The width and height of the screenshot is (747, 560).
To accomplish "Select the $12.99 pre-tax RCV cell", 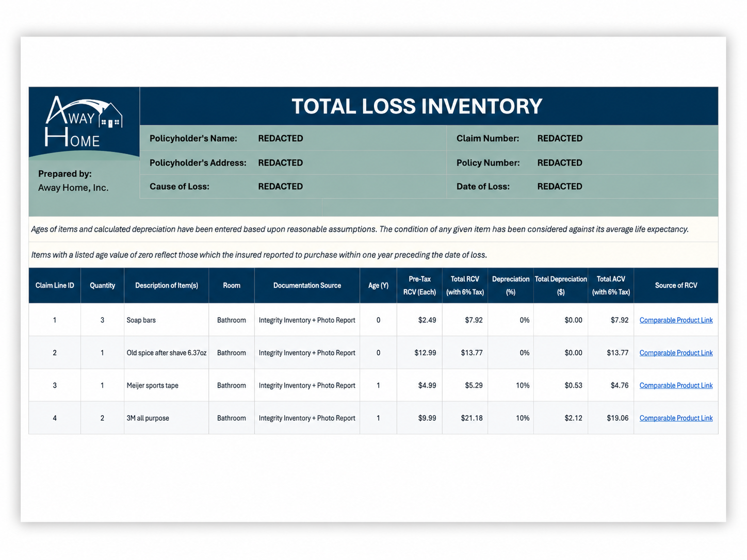I will pyautogui.click(x=419, y=353).
